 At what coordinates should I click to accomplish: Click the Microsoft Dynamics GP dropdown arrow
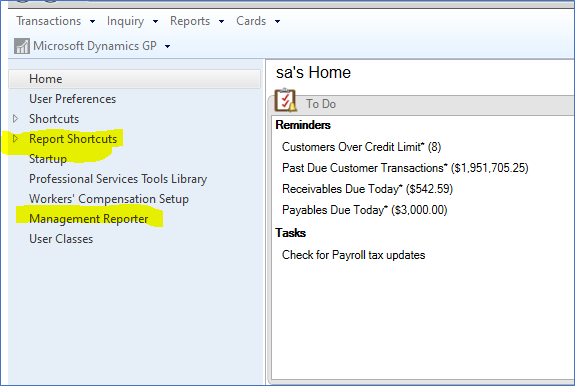pos(168,47)
